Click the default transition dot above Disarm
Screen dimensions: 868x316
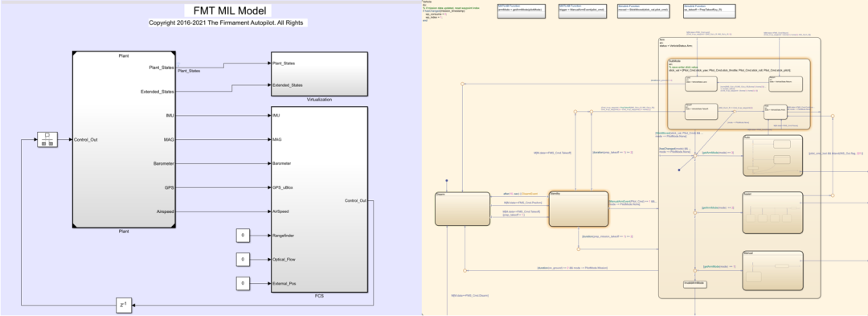(x=446, y=180)
